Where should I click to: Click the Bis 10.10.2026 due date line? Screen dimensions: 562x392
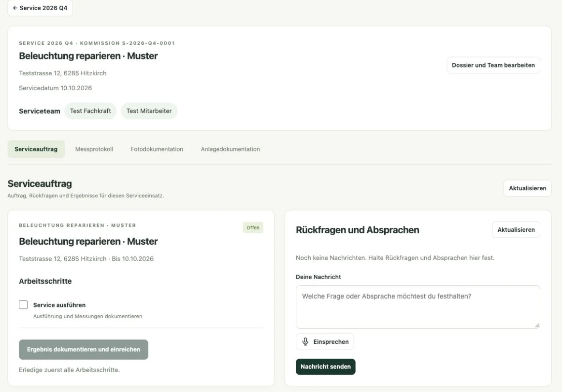(x=132, y=258)
